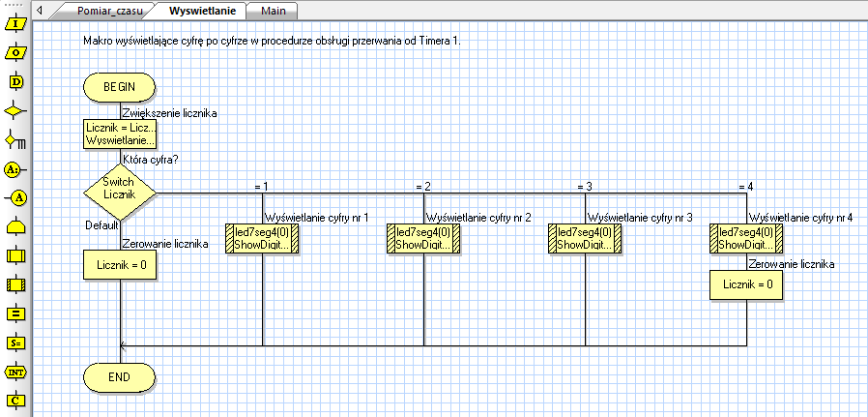
Task: Select the Switch tool with comb symbol
Action: 15,140
